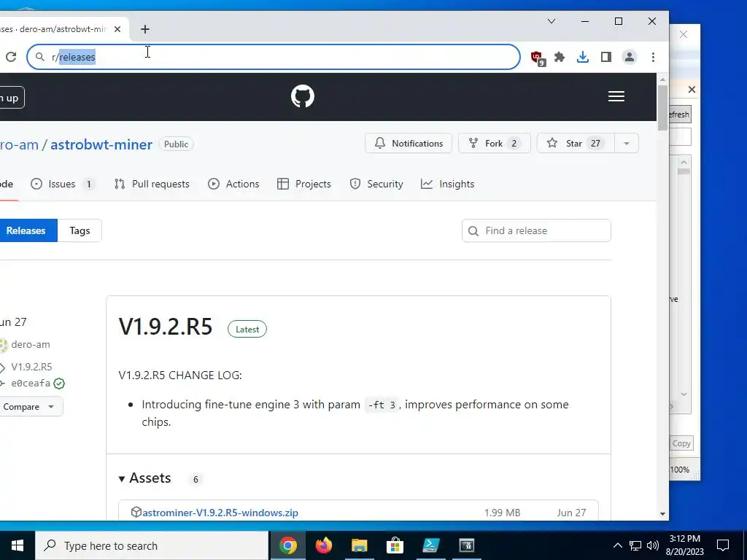Open the volume tray icon
Screen dimensions: 747x560
coord(653,545)
